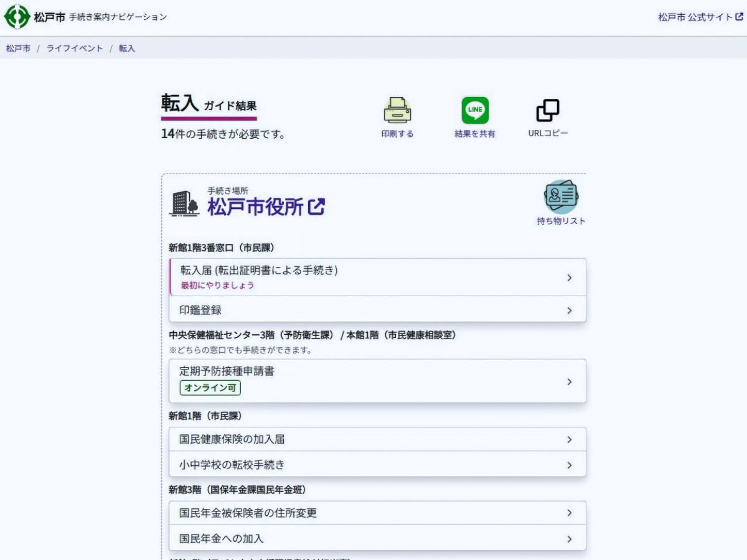Click chevron on 国民健康保険の加入届 row
747x560 pixels.
coord(569,439)
